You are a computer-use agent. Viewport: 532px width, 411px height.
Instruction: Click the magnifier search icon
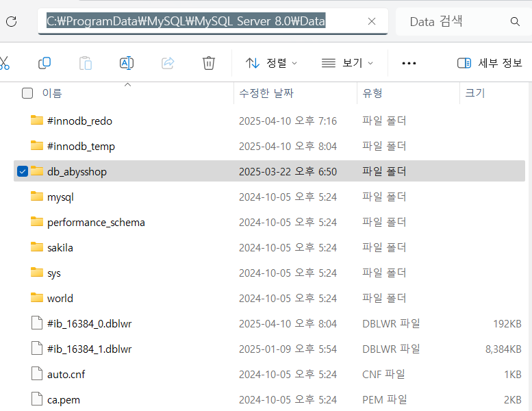pos(515,22)
